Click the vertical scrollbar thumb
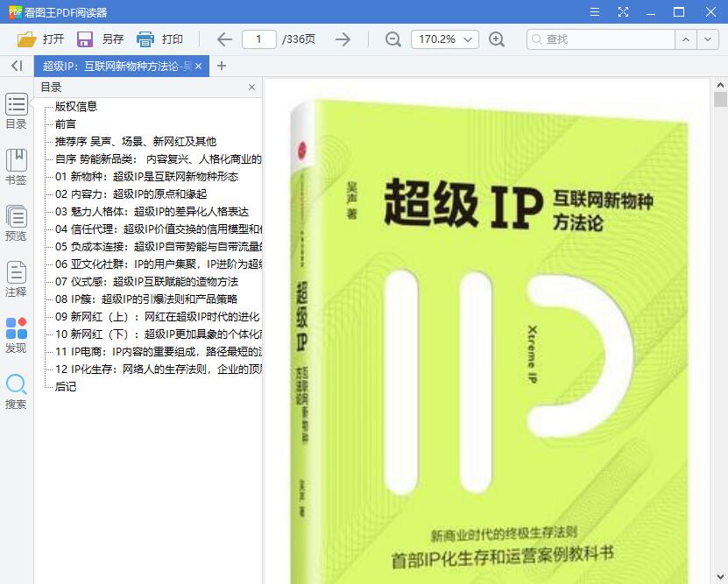 (720, 100)
